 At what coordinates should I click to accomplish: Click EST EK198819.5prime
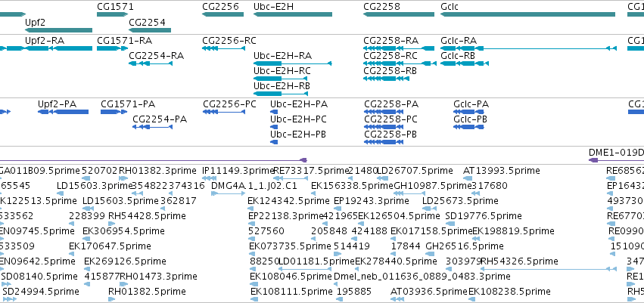click(x=514, y=231)
